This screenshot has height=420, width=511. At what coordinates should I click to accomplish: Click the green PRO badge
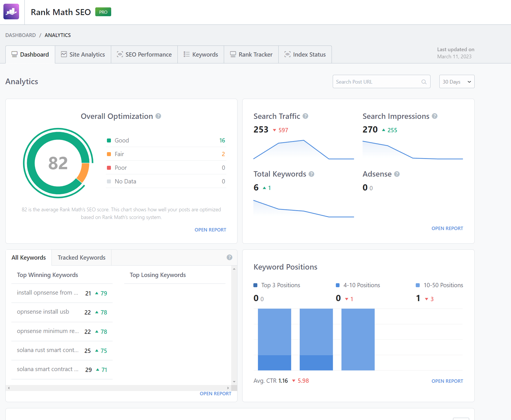point(103,12)
